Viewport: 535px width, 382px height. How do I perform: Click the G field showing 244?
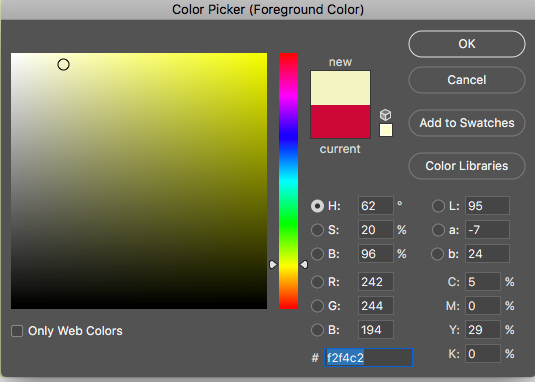click(x=376, y=306)
